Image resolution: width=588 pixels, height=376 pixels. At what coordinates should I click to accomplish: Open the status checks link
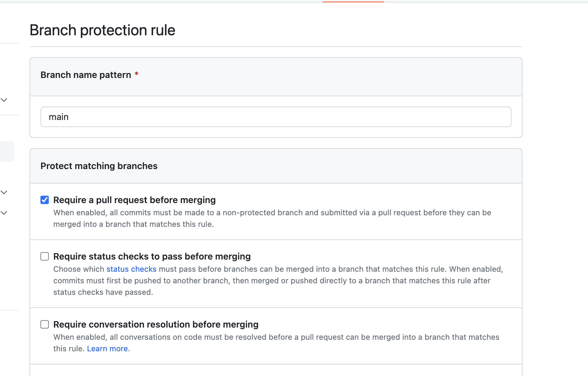[x=131, y=269]
